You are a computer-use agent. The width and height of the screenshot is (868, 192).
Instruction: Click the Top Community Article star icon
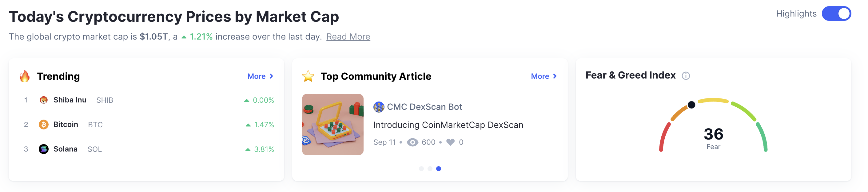point(308,76)
